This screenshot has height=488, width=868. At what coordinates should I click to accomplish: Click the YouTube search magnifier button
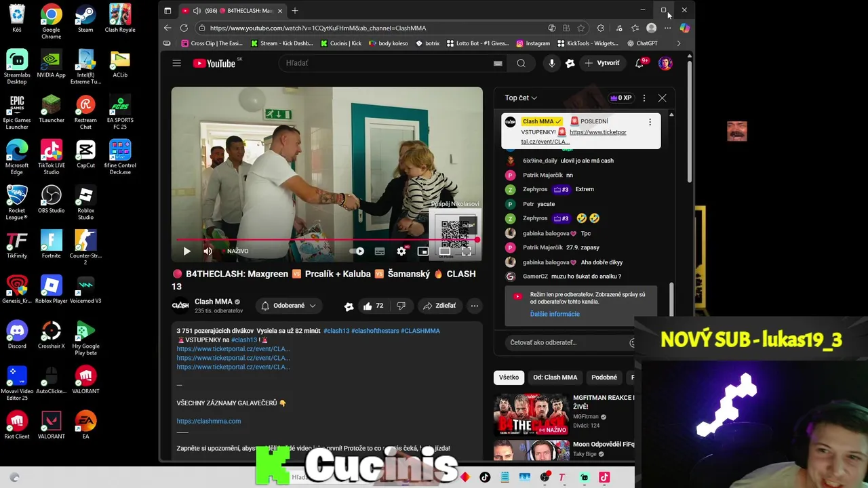coord(521,63)
